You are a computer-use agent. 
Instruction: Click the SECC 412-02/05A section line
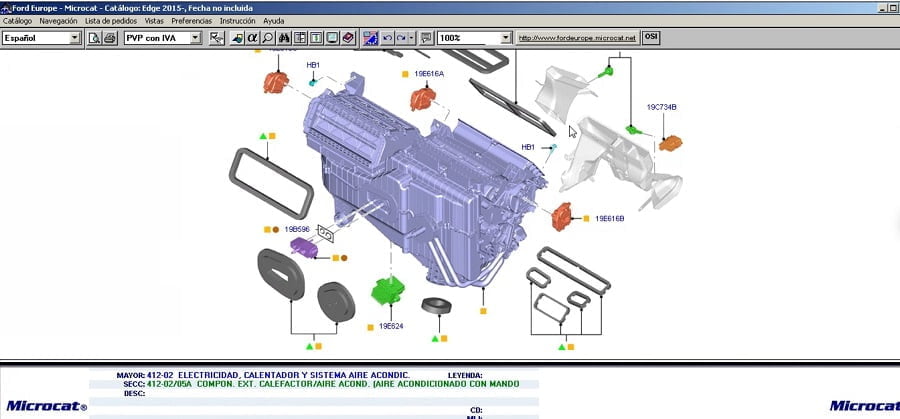(x=321, y=384)
